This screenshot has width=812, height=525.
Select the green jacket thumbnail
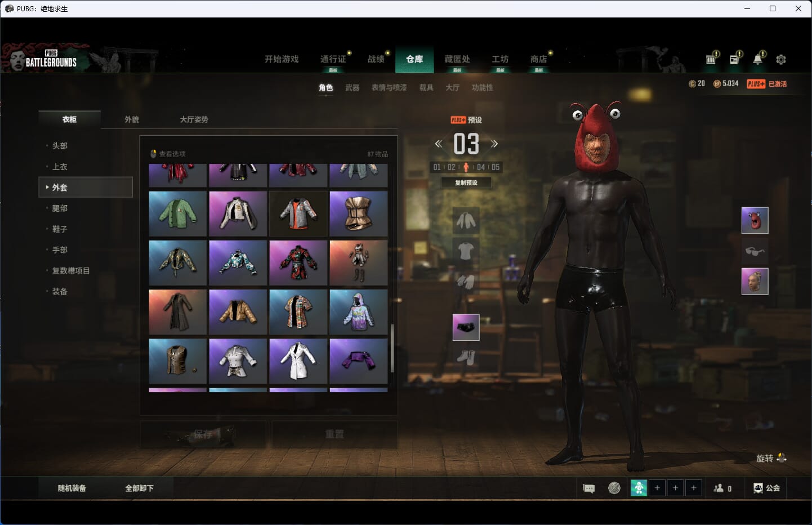click(177, 213)
